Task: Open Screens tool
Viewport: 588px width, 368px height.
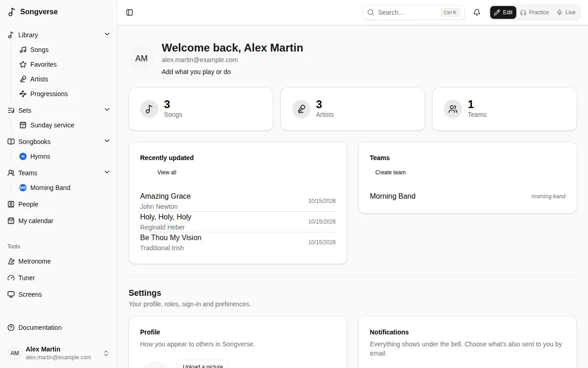Action: coord(59,294)
